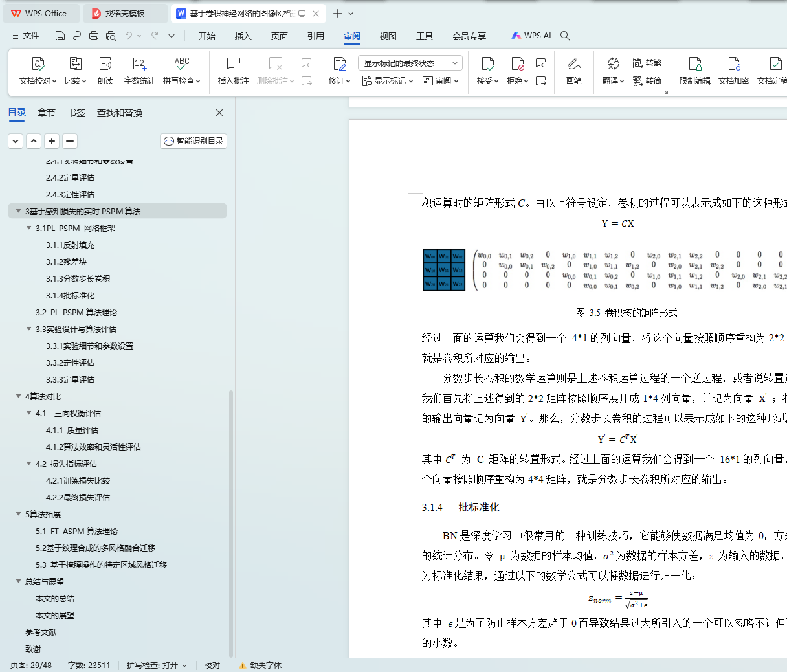Select the 画笔 pen tool
The image size is (787, 672).
tap(574, 71)
